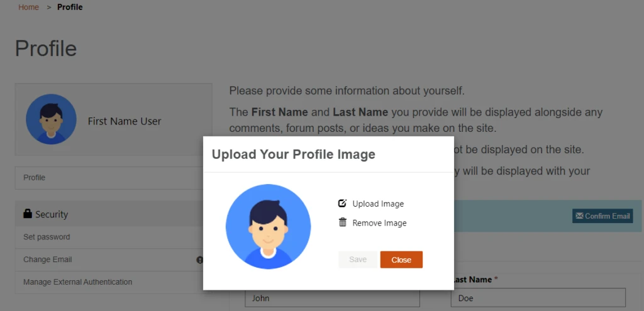Go to the Home breadcrumb link
The width and height of the screenshot is (644, 311).
coord(28,8)
